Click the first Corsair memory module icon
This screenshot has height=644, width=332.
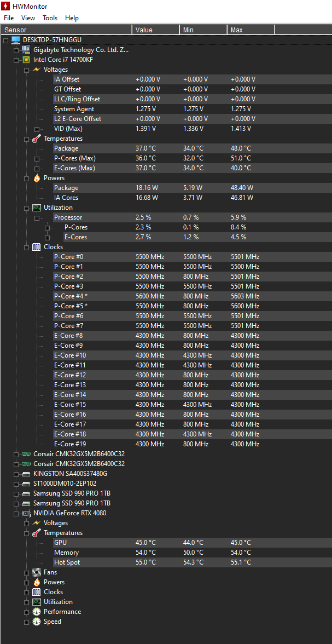[x=26, y=454]
